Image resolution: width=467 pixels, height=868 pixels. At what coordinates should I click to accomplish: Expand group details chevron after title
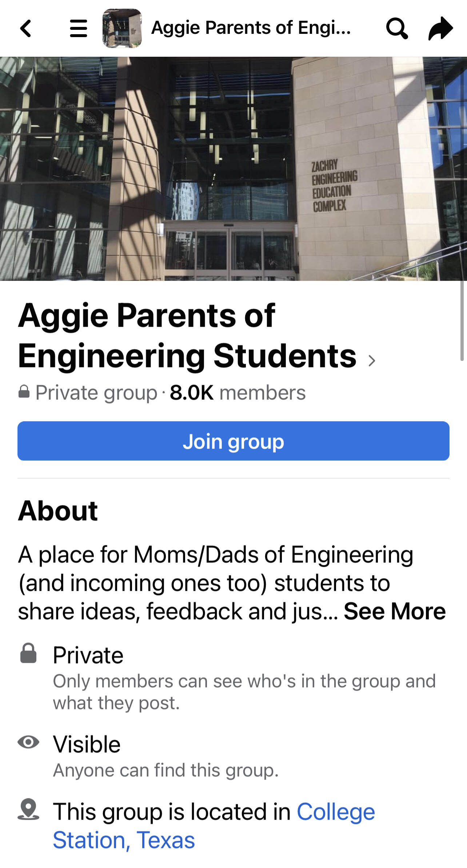click(371, 361)
